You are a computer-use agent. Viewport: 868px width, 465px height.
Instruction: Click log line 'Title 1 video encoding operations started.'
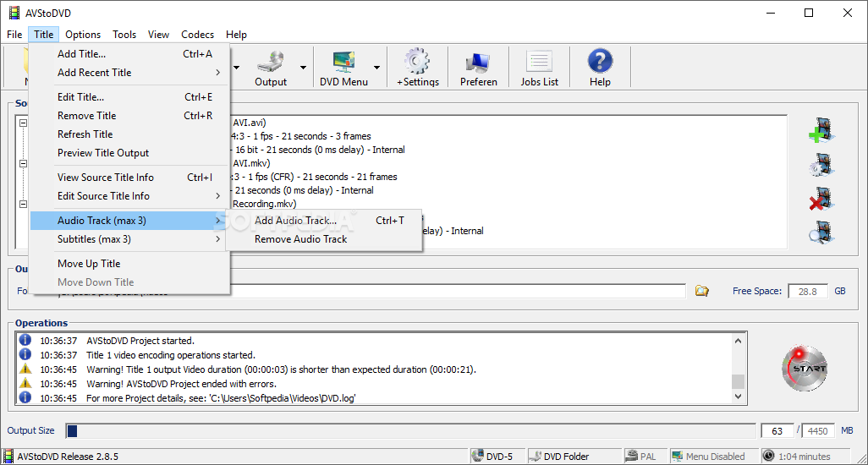pos(171,355)
